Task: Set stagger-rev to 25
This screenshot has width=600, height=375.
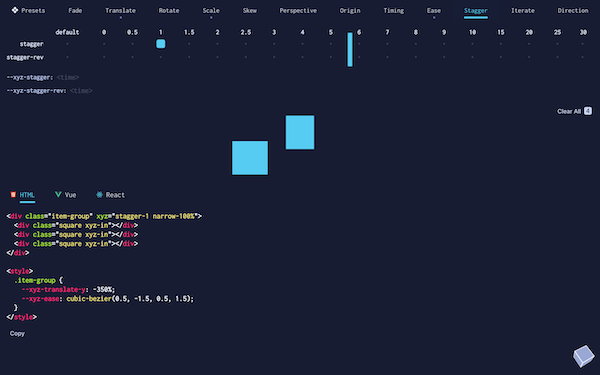Action: coord(558,57)
